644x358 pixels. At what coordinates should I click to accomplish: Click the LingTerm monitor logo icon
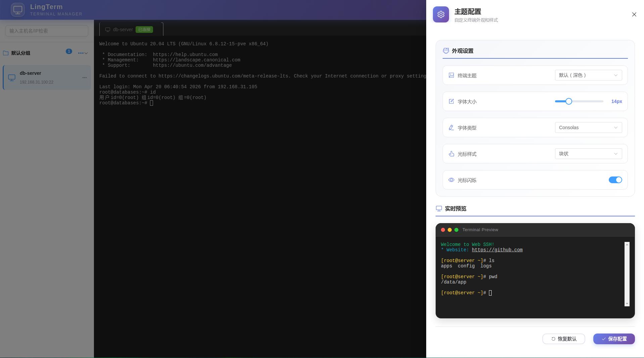(17, 10)
